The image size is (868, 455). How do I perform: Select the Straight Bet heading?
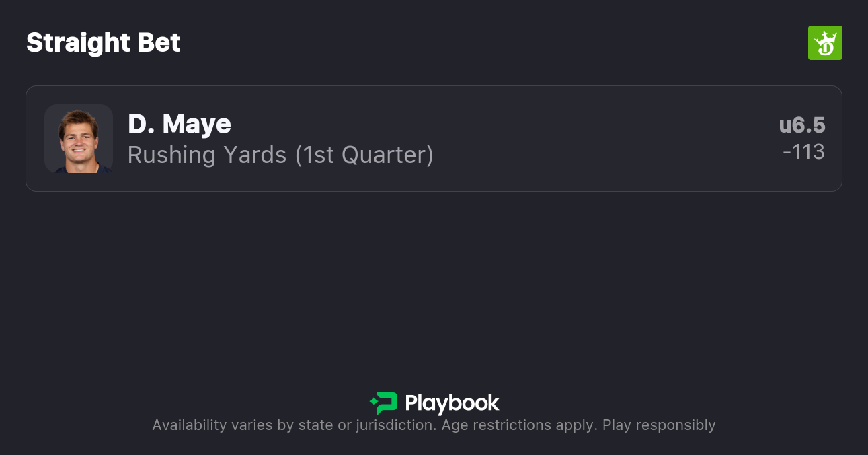click(104, 43)
